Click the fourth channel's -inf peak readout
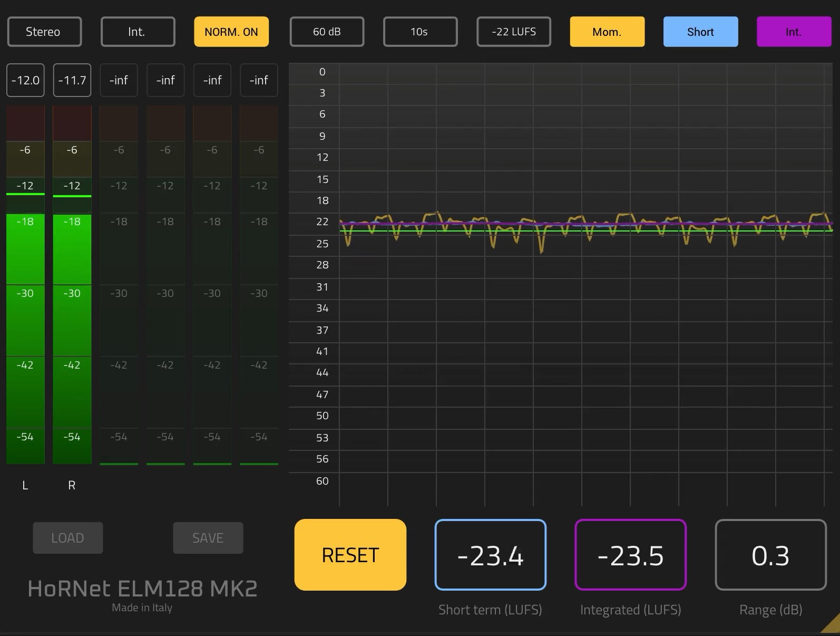840x636 pixels. (165, 80)
